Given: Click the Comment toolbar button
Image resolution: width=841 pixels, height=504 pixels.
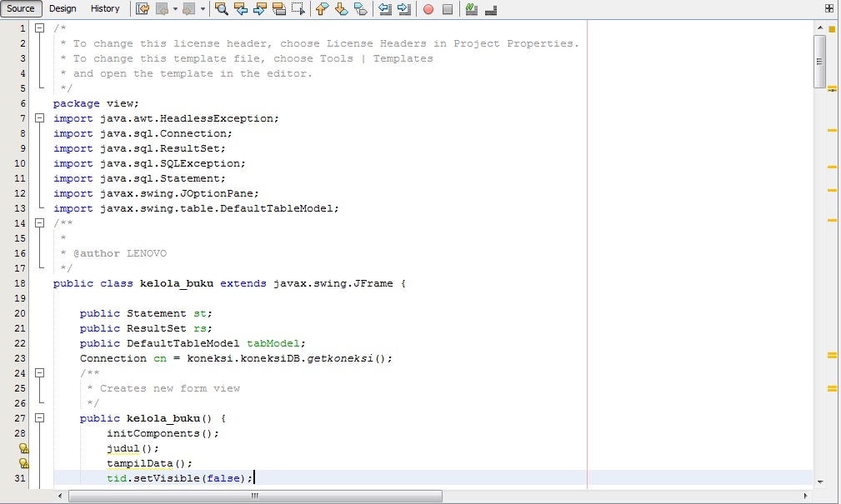Looking at the screenshot, I should click(x=470, y=8).
